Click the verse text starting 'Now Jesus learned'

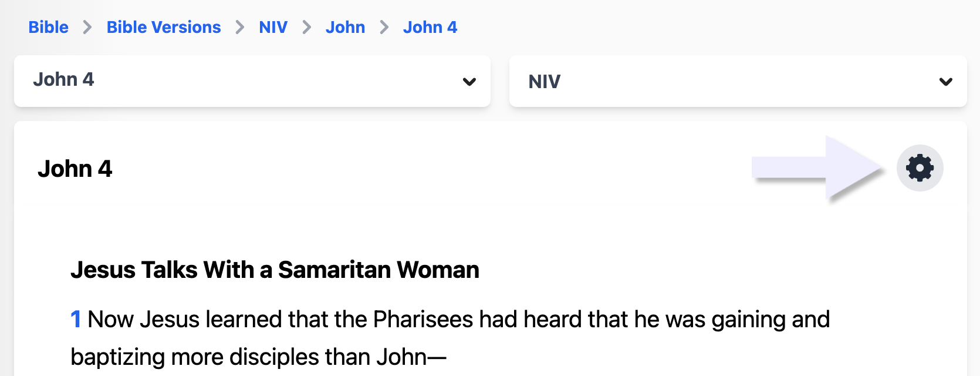(458, 320)
